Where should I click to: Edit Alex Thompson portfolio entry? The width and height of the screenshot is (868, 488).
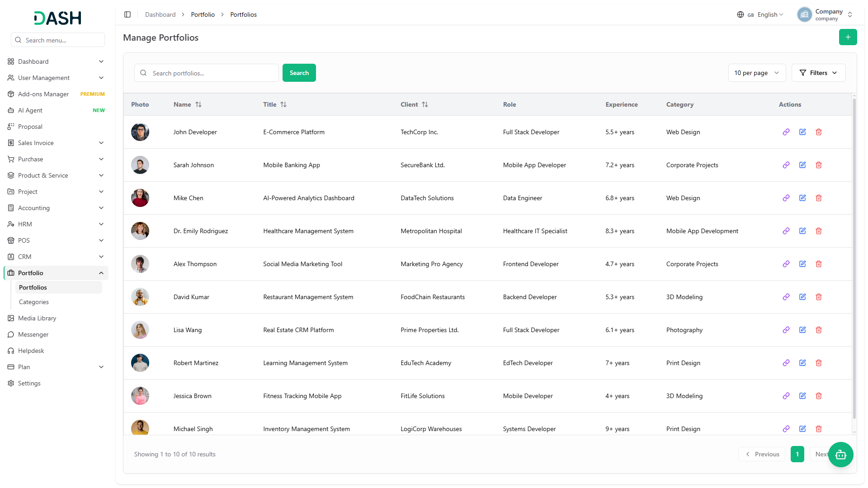coord(802,264)
